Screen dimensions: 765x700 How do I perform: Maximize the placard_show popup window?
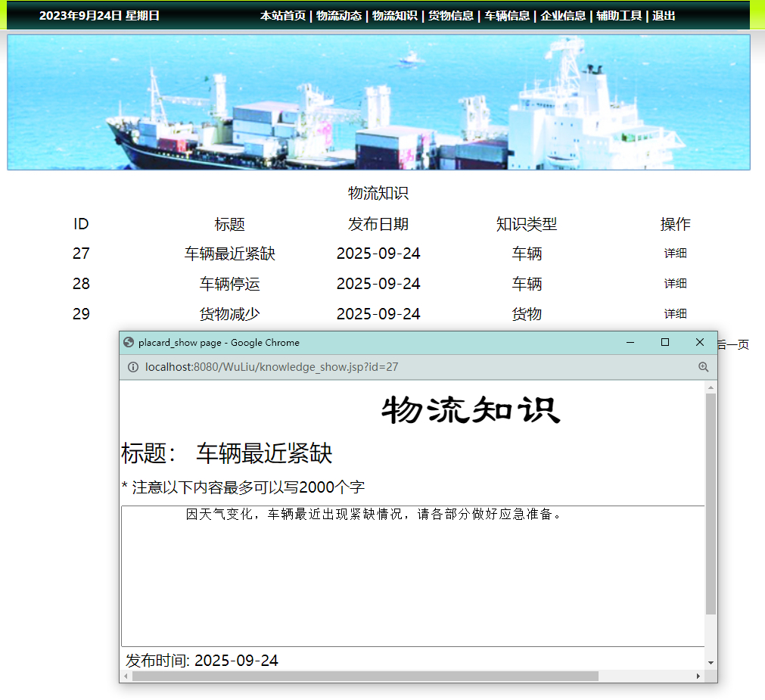coord(665,342)
